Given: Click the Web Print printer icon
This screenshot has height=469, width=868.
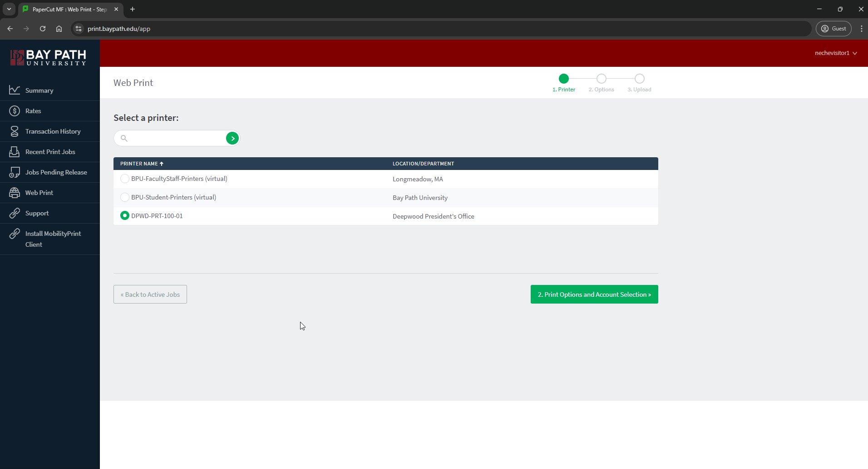Looking at the screenshot, I should click(15, 193).
